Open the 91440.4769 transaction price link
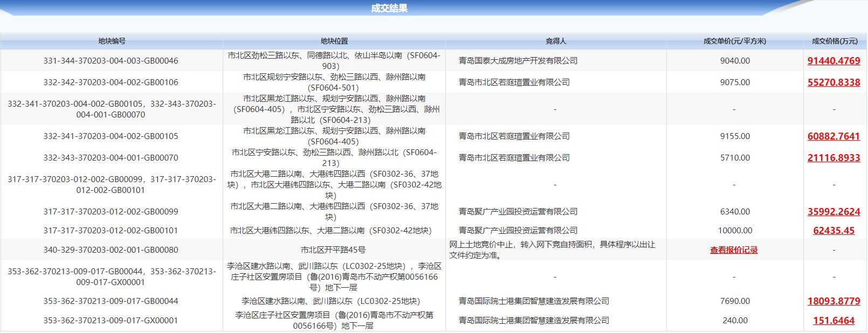The height and width of the screenshot is (333, 868). [x=833, y=61]
